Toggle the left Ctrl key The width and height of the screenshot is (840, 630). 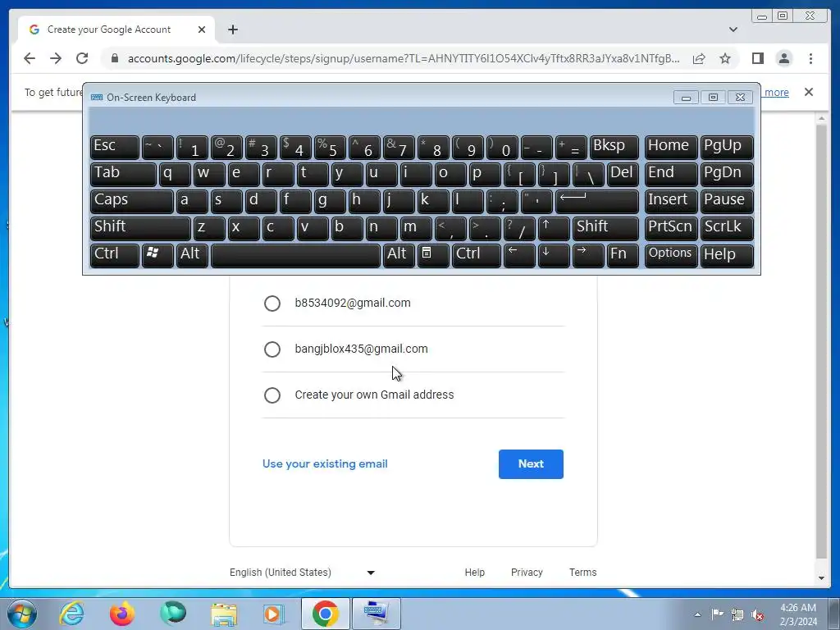point(115,255)
